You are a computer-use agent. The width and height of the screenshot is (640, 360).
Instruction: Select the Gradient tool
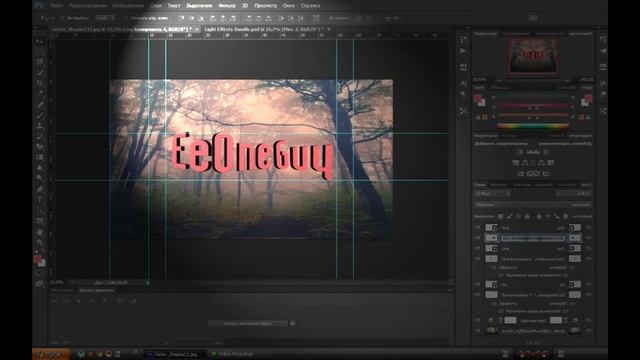(40, 158)
